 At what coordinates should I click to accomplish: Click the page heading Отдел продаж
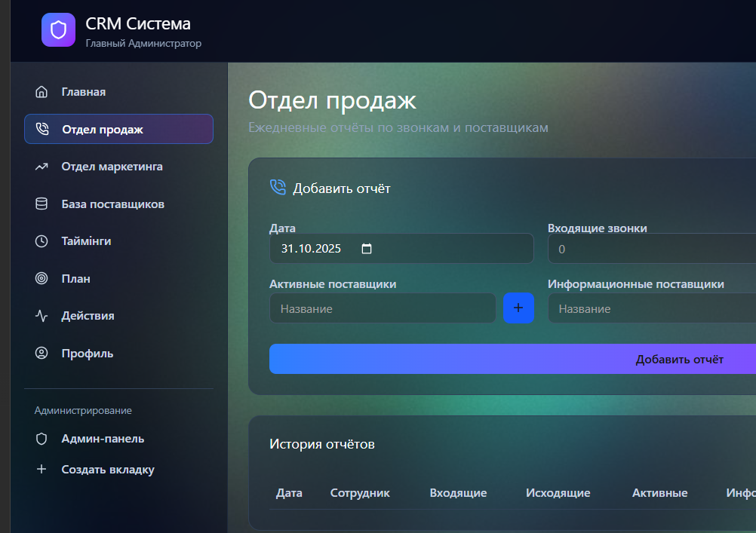332,101
